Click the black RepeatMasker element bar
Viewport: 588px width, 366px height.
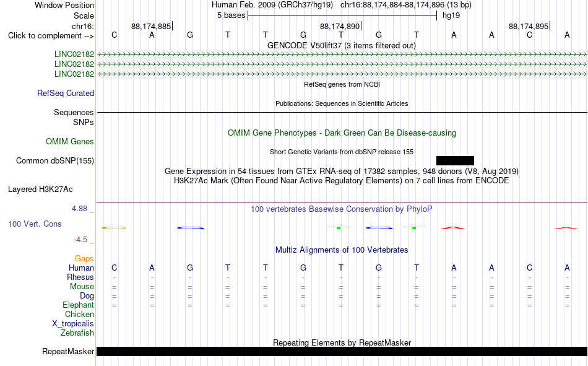coord(342,351)
